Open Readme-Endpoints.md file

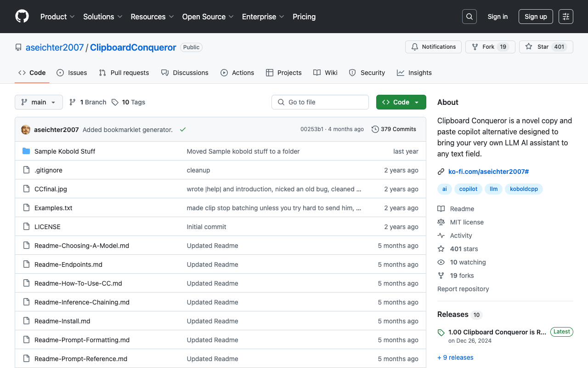pyautogui.click(x=68, y=264)
